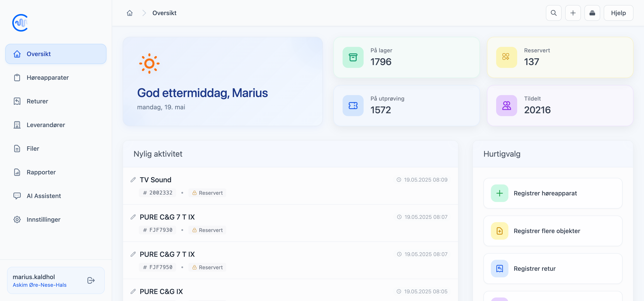Viewport: 644px width, 301px height.
Task: Click the Nylig aktivitet heading
Action: click(158, 154)
